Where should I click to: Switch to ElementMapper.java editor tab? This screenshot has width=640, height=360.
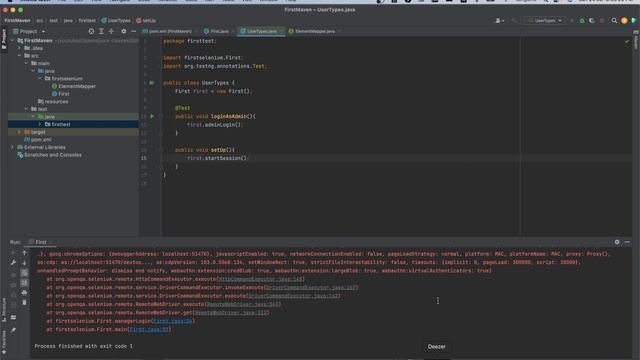314,31
